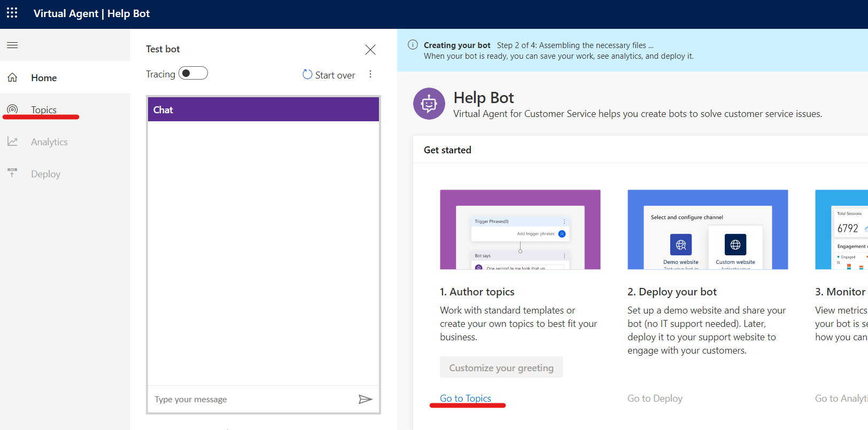Screen dimensions: 868x430
Task: Click the Home house icon
Action: point(12,77)
